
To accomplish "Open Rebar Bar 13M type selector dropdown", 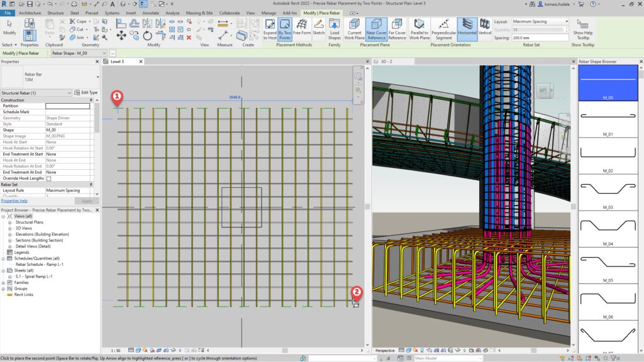I will (x=97, y=77).
